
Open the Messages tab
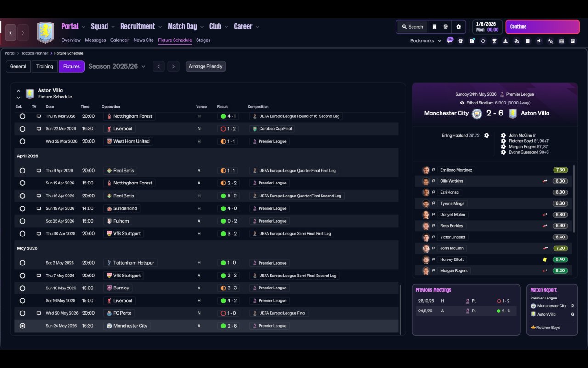(x=96, y=40)
